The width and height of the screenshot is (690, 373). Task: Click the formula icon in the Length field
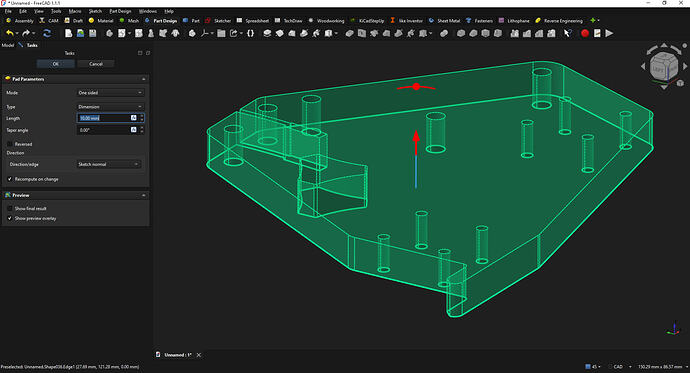134,118
